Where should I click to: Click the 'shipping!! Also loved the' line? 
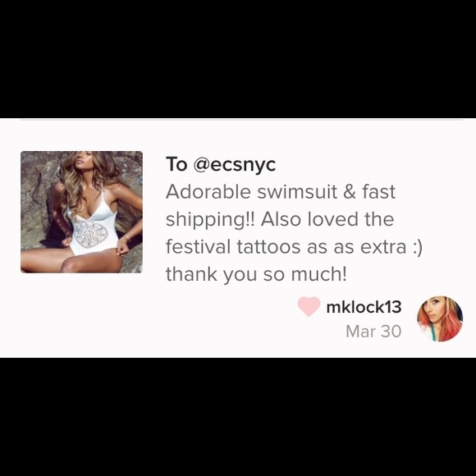click(280, 219)
